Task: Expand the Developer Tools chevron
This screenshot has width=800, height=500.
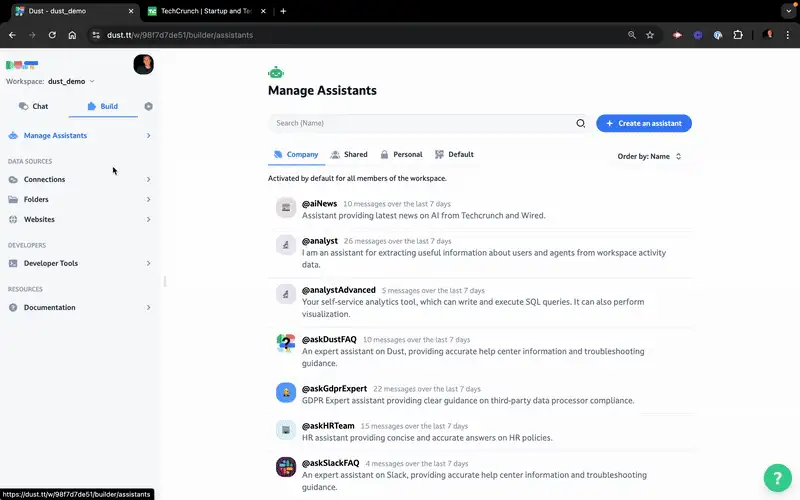Action: tap(148, 263)
